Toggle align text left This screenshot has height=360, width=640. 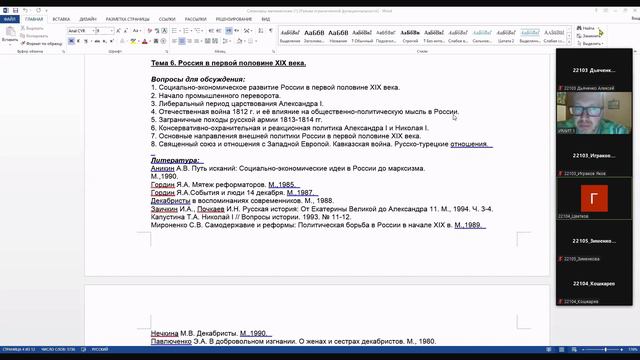point(174,41)
